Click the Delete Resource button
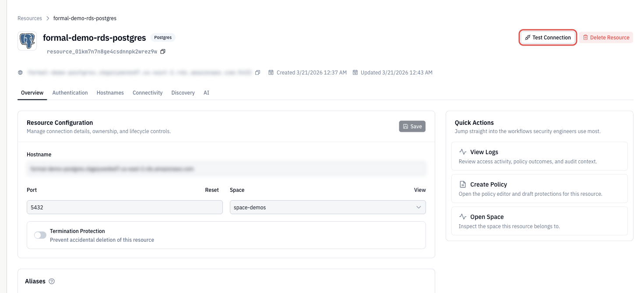Viewport: 644px width, 293px height. point(606,38)
